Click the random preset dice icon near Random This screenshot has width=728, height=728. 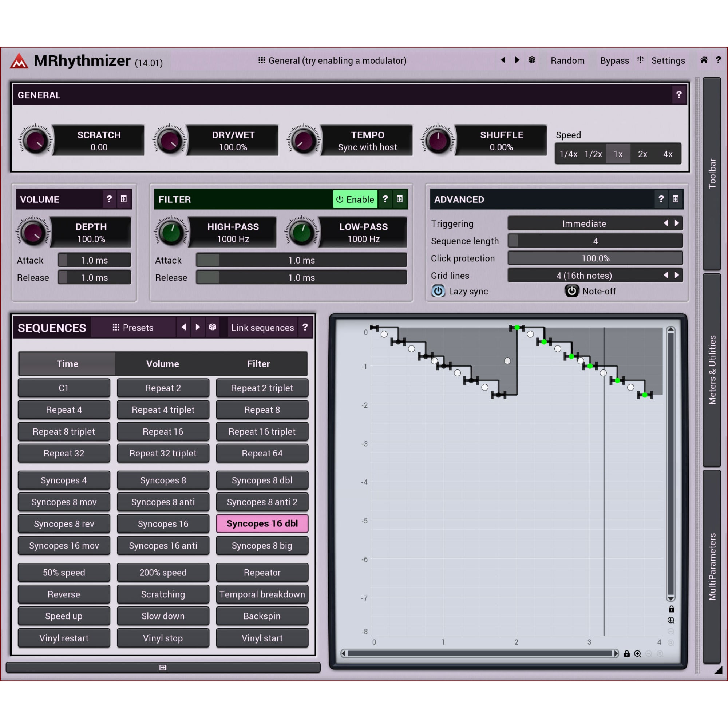532,60
